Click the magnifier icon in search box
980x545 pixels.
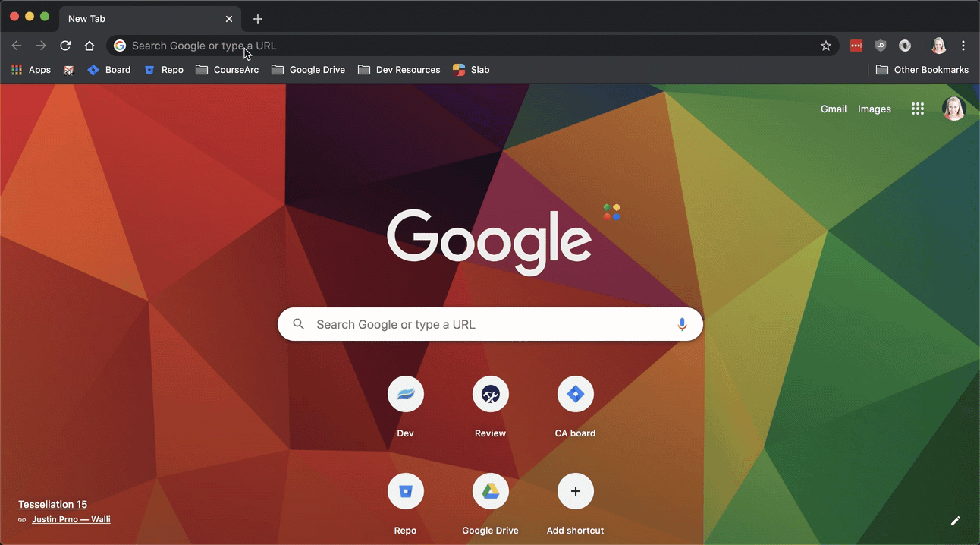coord(299,324)
